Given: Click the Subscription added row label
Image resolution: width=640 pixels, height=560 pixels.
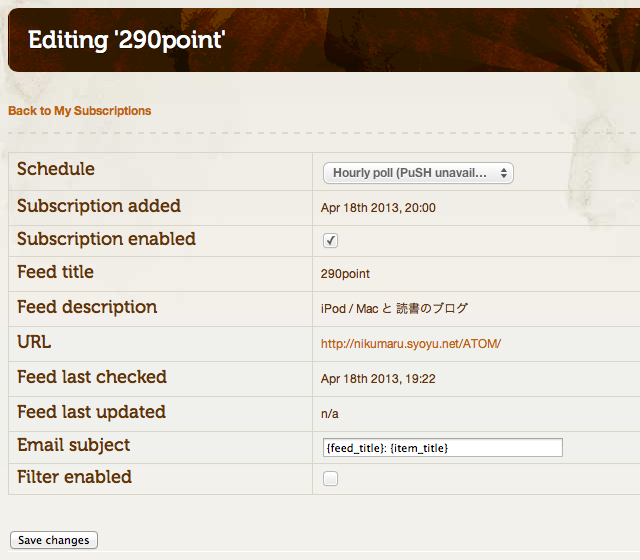Looking at the screenshot, I should (x=99, y=206).
